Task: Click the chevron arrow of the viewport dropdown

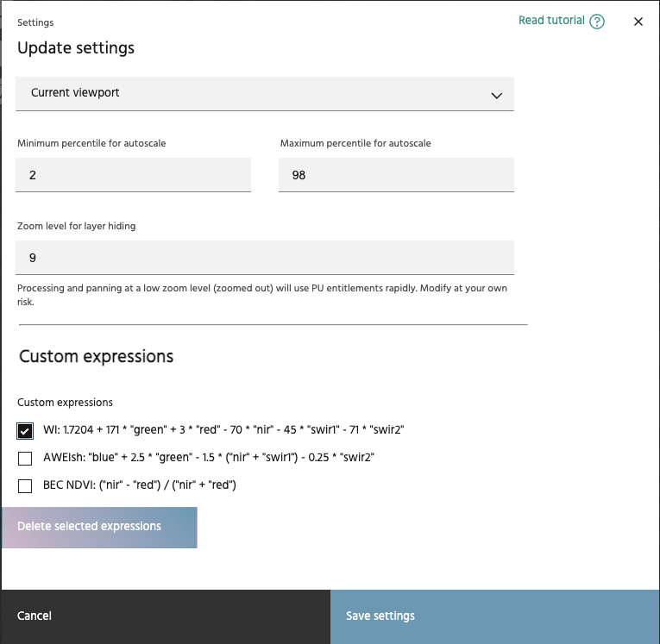Action: (x=496, y=95)
